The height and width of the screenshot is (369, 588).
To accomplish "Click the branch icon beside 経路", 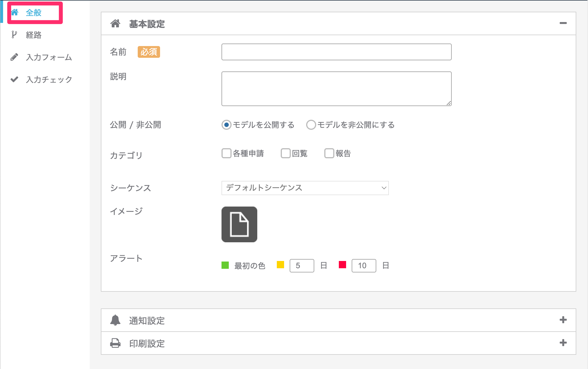I will tap(14, 35).
